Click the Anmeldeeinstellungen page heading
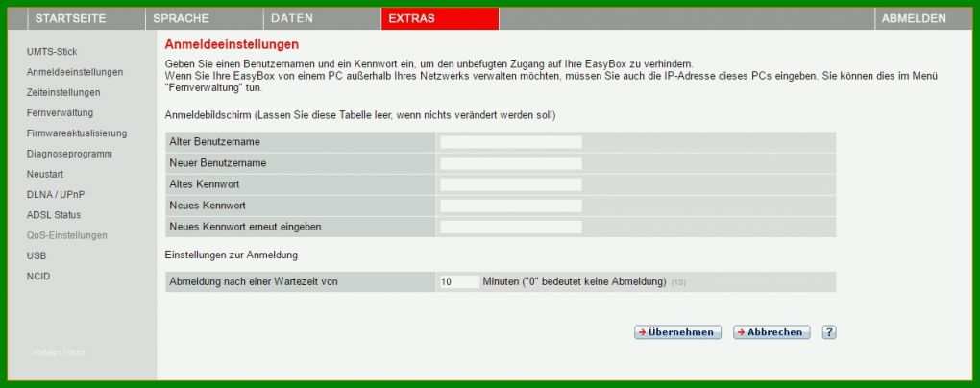 (x=232, y=45)
